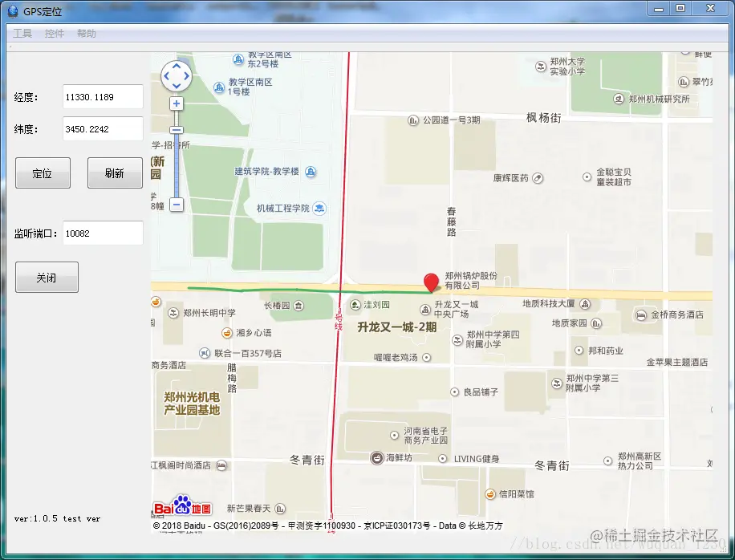Click the 教学区南区1号楼 POI icon
The width and height of the screenshot is (735, 560).
click(219, 87)
